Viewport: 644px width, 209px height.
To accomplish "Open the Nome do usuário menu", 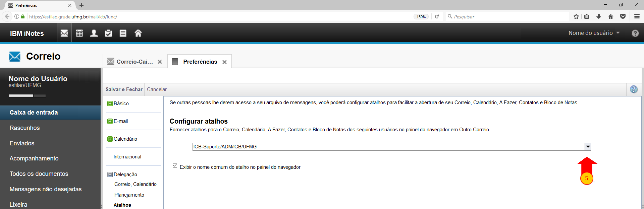I will 593,33.
